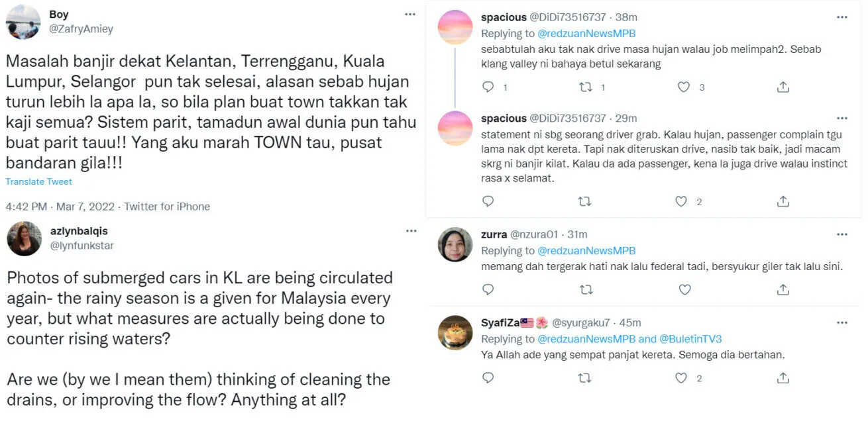Screen dimensions: 868x429
Task: Click Translate Tweet link
Action: pos(39,181)
